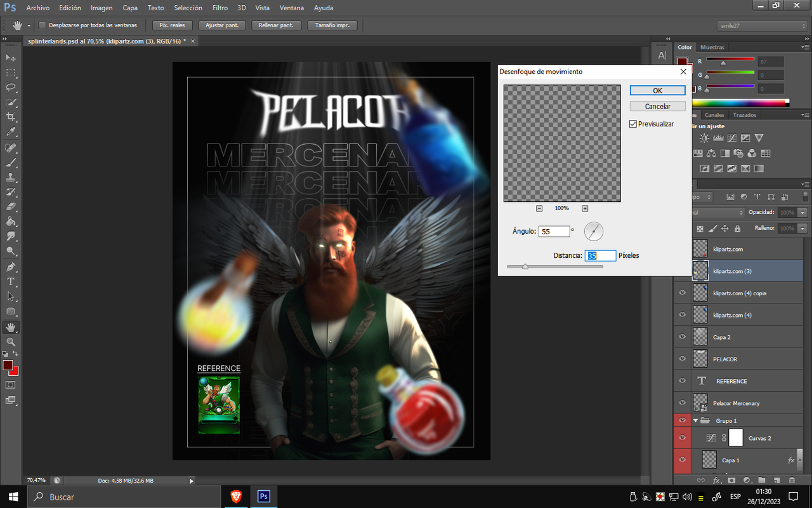The width and height of the screenshot is (812, 508).
Task: Select the Path Selection tool
Action: (11, 296)
